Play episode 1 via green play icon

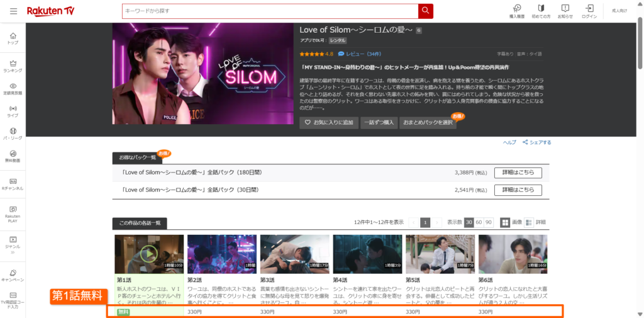148,253
